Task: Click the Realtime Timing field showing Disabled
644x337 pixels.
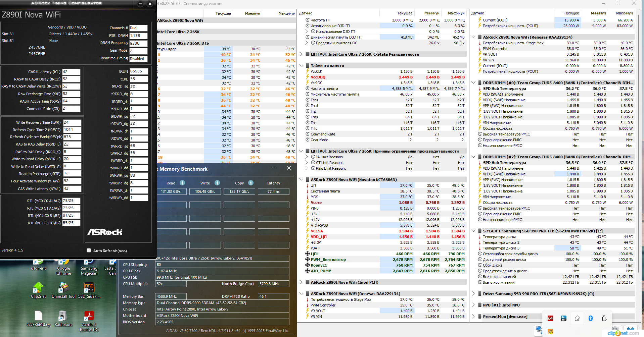Action: pos(138,59)
